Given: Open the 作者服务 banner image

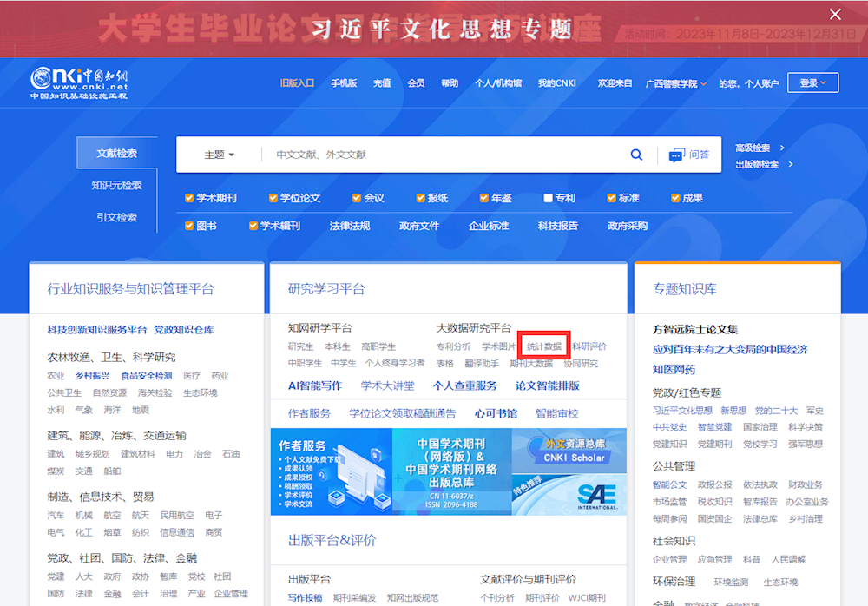Looking at the screenshot, I should click(331, 471).
